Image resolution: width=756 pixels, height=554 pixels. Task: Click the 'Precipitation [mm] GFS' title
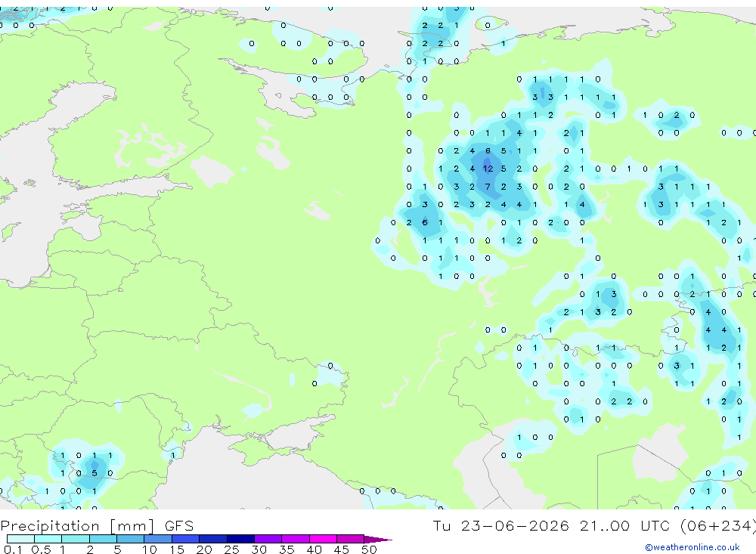pos(97,526)
